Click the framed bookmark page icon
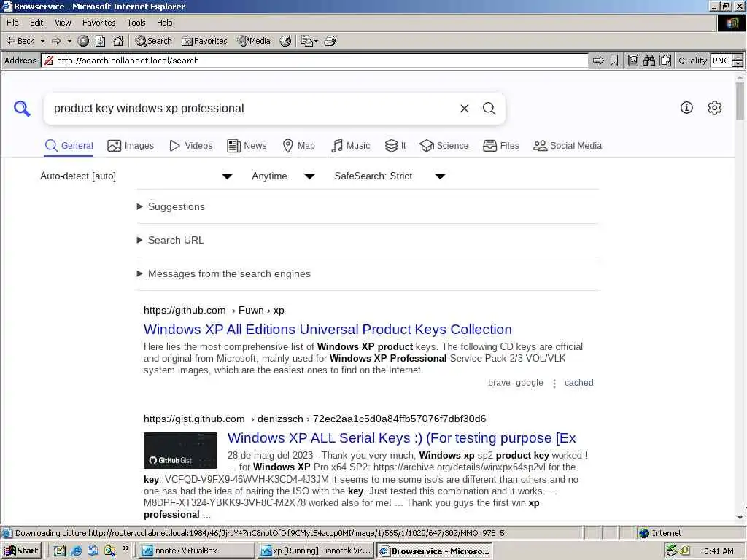This screenshot has height=560, width=747. 633,61
